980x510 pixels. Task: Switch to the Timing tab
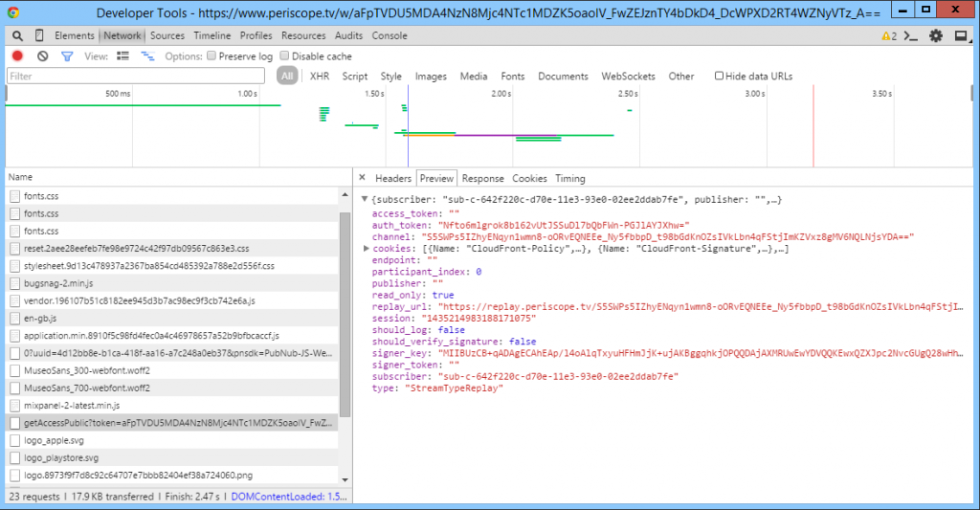click(570, 178)
